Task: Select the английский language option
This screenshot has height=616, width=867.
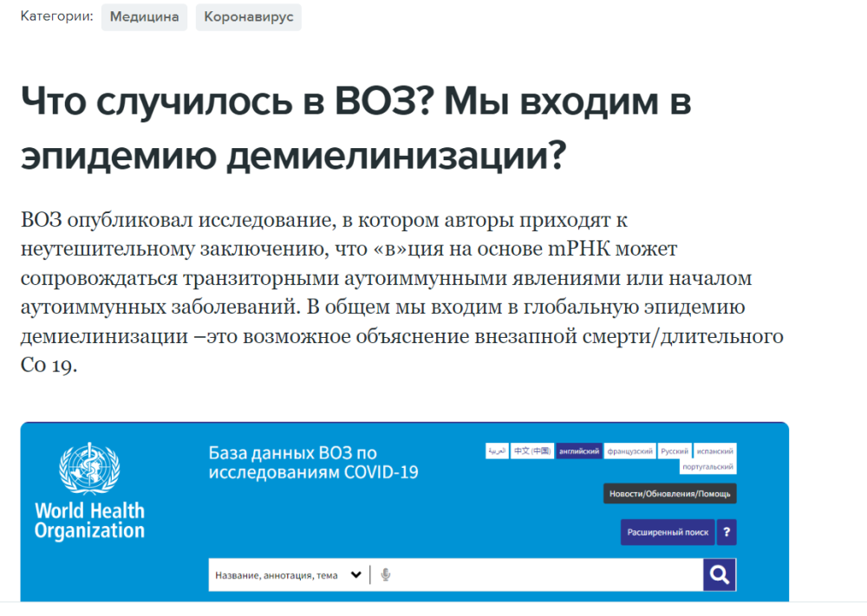Action: tap(579, 451)
